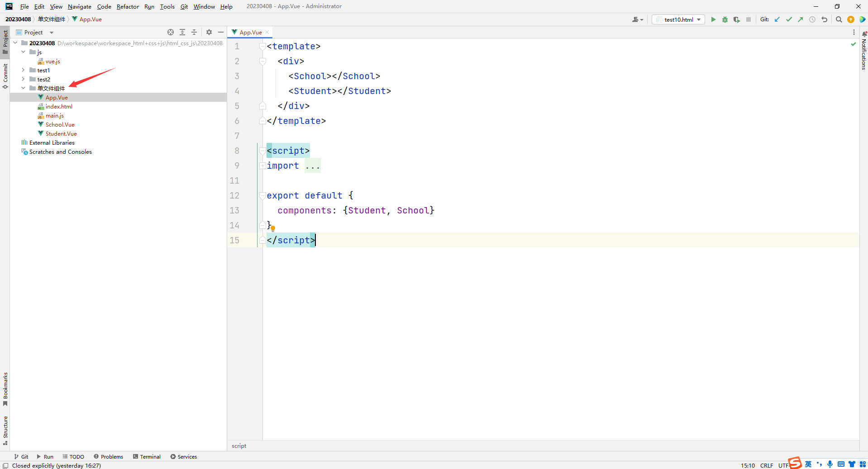Open the user account icon dropdown
Image resolution: width=868 pixels, height=469 pixels.
click(x=638, y=19)
